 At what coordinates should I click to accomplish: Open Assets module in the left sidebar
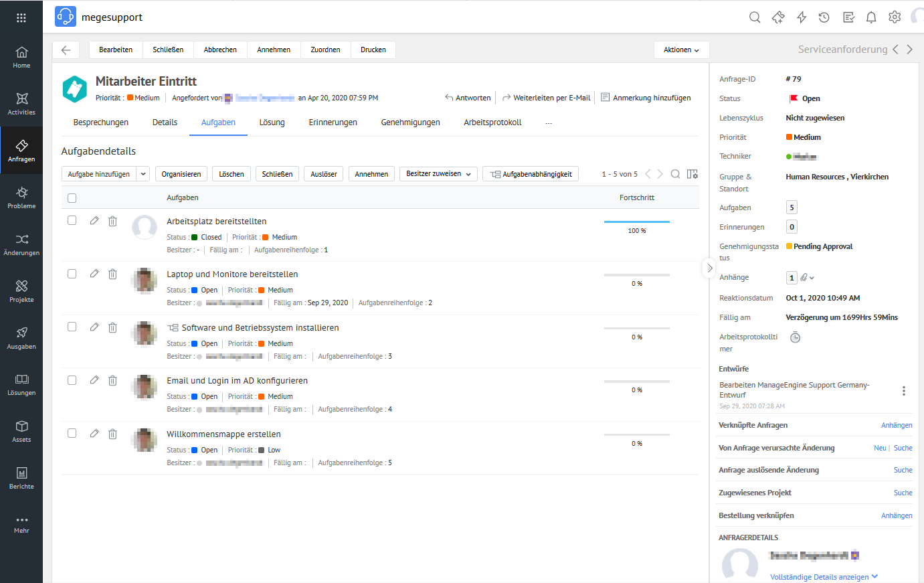pyautogui.click(x=21, y=431)
